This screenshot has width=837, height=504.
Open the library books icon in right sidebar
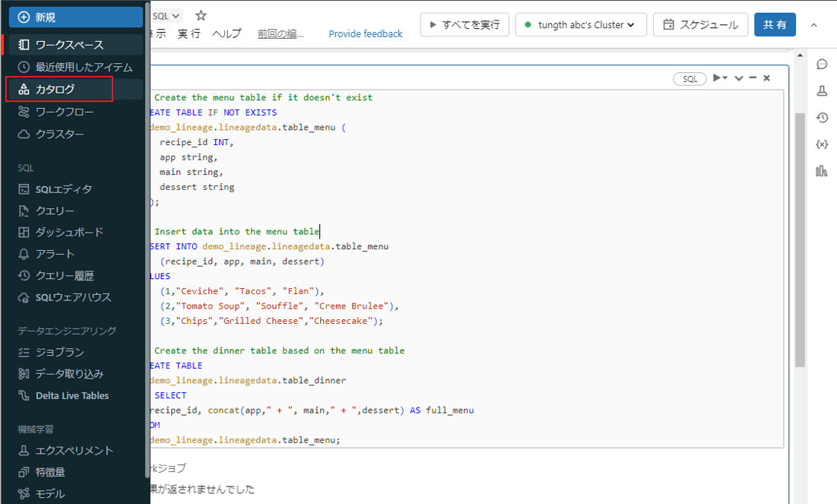pos(821,171)
